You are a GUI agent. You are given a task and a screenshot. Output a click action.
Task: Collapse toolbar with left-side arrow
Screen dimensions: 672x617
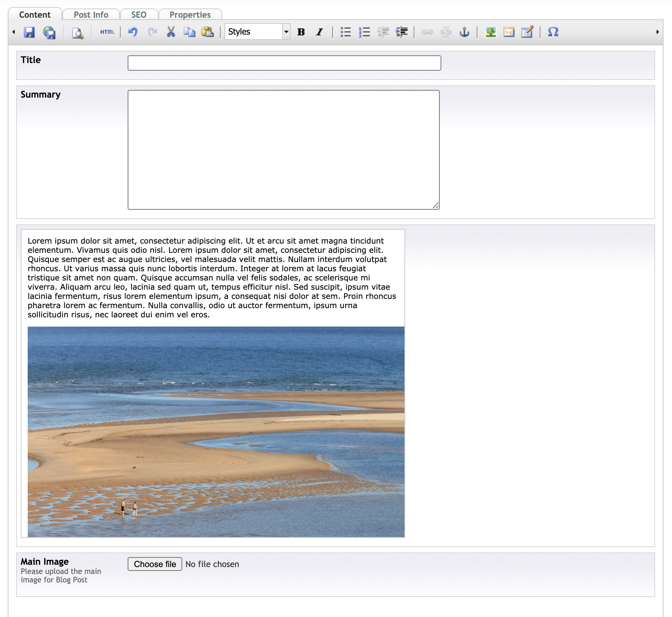pos(14,32)
